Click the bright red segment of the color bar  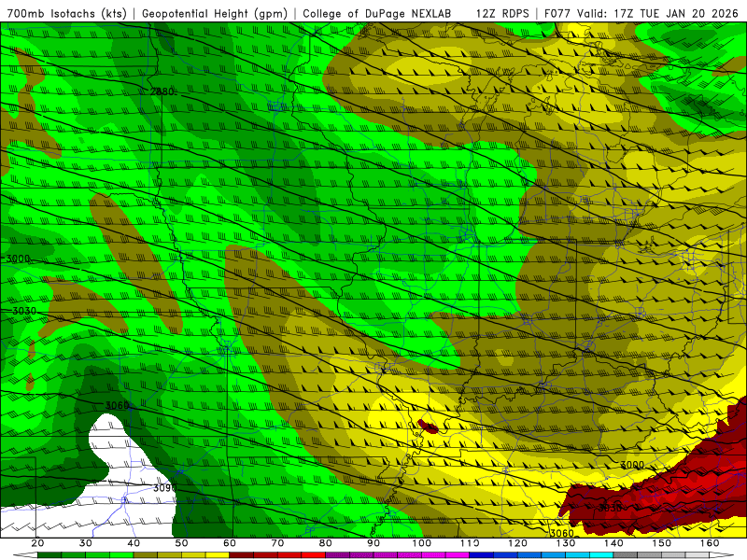click(x=314, y=555)
